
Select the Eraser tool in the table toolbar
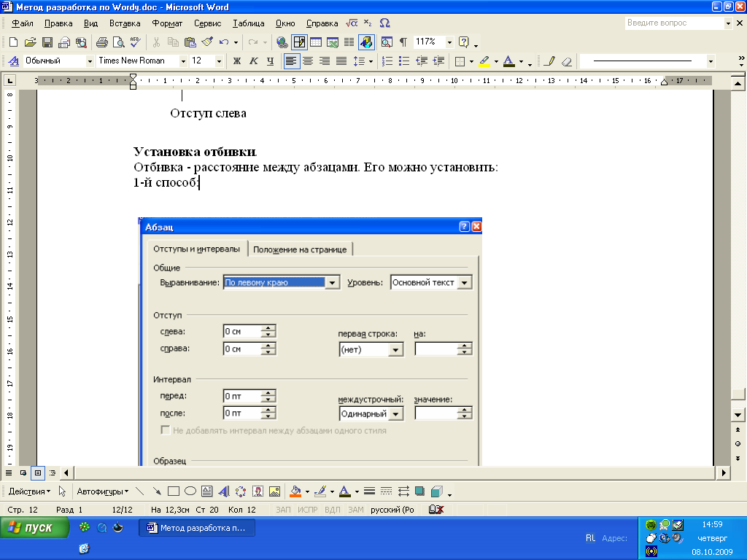pyautogui.click(x=567, y=61)
